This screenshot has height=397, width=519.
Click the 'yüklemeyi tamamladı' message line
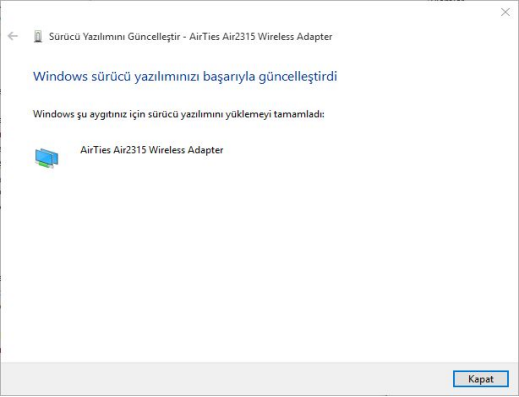[179, 114]
